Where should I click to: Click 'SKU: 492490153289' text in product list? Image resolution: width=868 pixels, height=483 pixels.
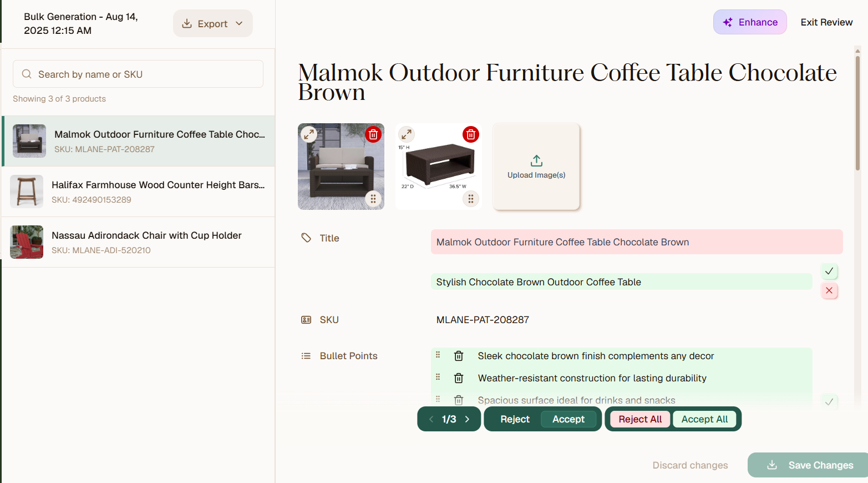point(92,200)
